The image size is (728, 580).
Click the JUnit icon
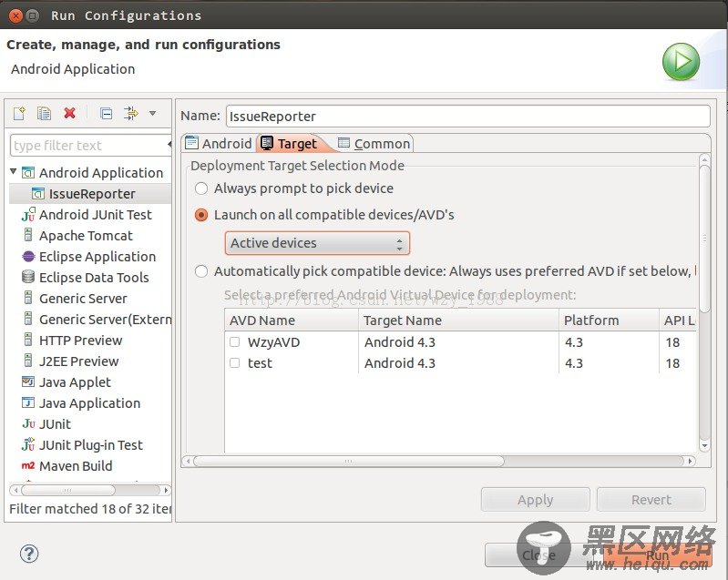tap(28, 423)
